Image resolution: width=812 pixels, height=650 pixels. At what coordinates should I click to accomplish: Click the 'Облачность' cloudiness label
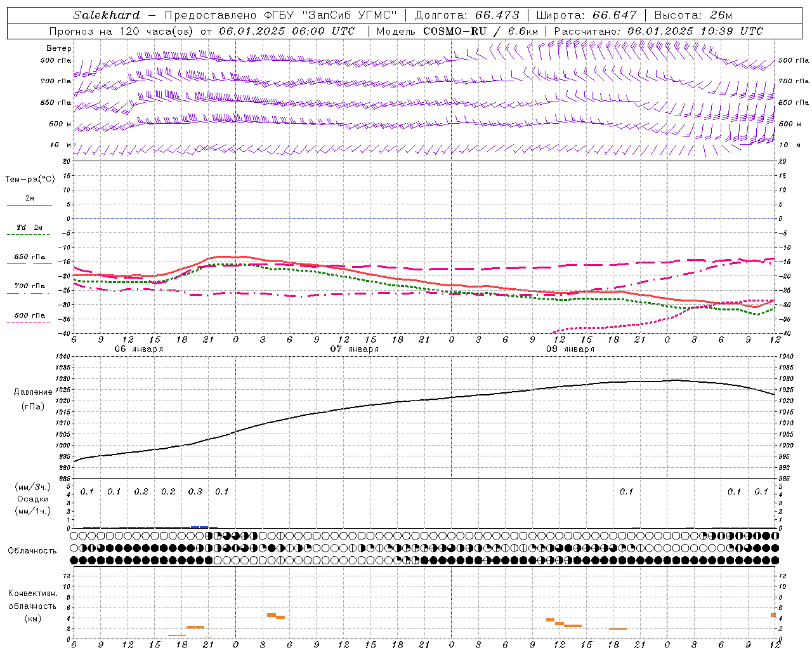pos(32,551)
